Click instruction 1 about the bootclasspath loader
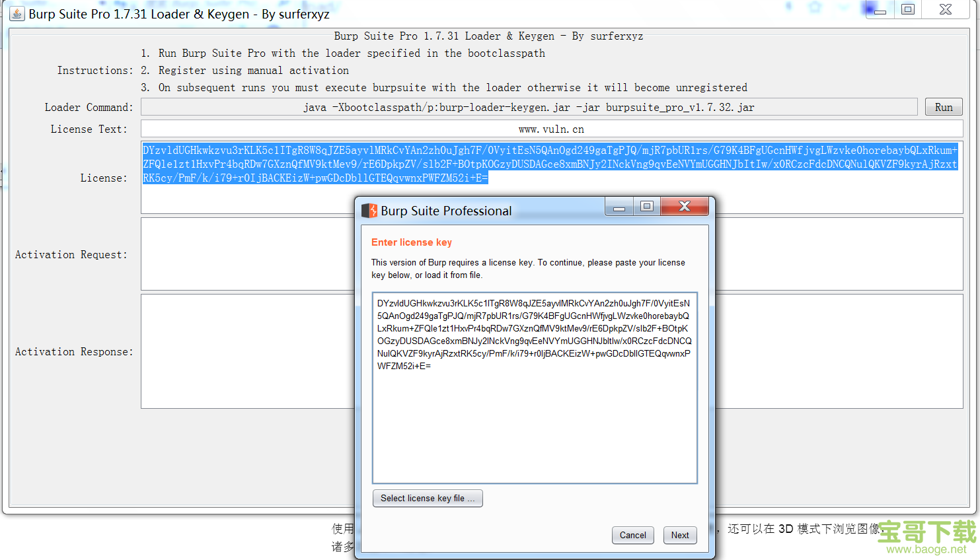Viewport: 980px width, 560px height. click(x=343, y=53)
